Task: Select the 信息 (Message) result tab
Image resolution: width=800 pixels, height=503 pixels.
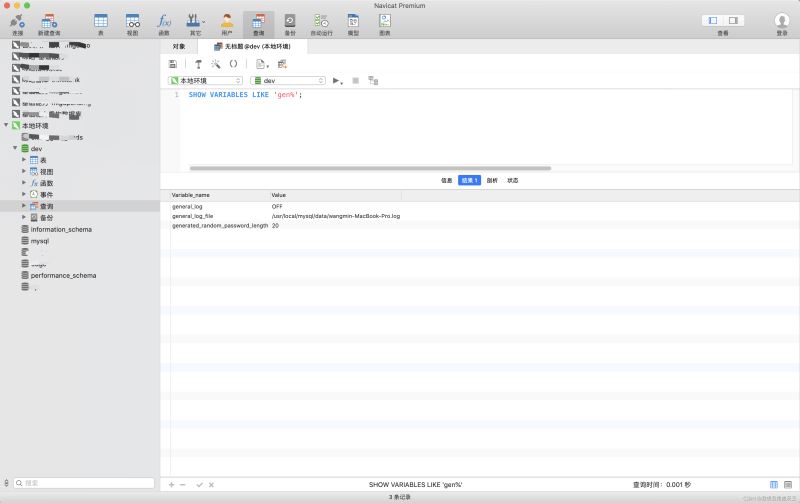Action: click(x=446, y=180)
